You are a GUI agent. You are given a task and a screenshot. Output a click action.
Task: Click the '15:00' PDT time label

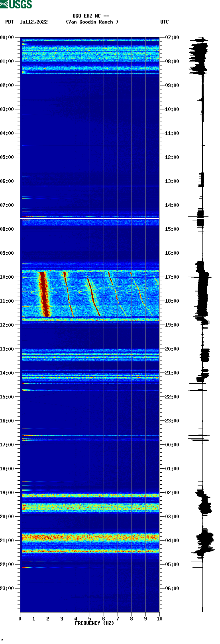pyautogui.click(x=7, y=397)
